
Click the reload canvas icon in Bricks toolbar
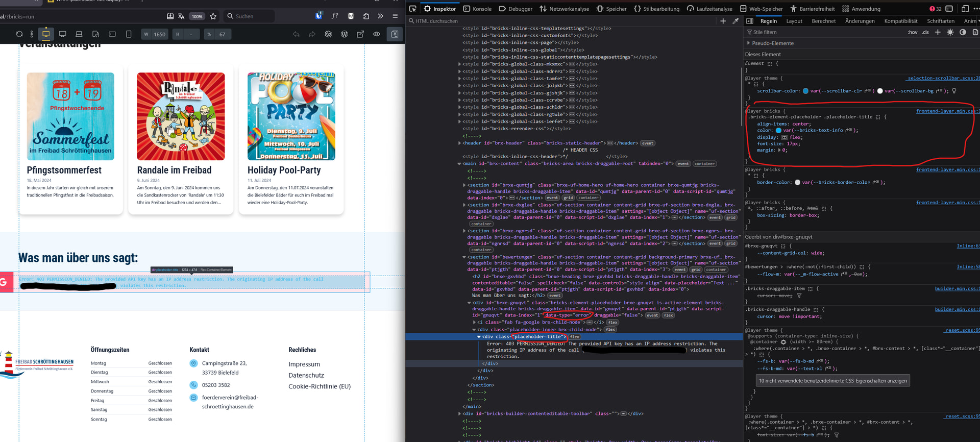click(19, 34)
